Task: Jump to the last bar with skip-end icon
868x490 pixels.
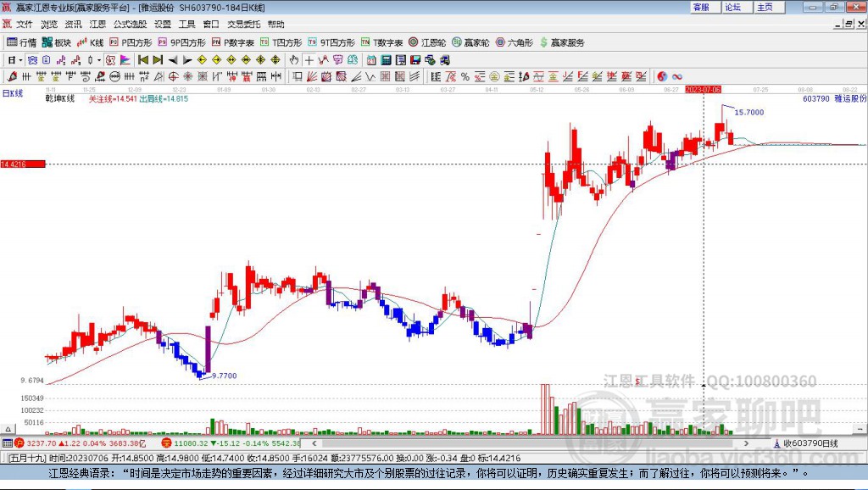Action: (x=158, y=60)
